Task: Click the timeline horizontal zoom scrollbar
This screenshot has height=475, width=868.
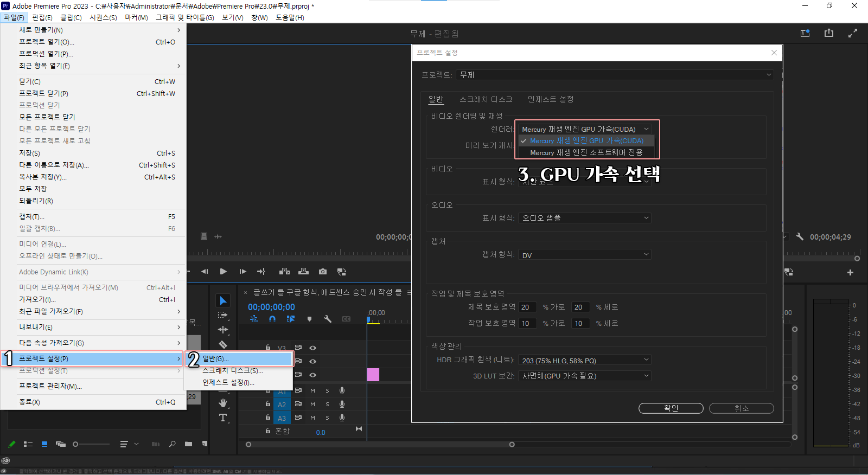Action: pos(380,445)
